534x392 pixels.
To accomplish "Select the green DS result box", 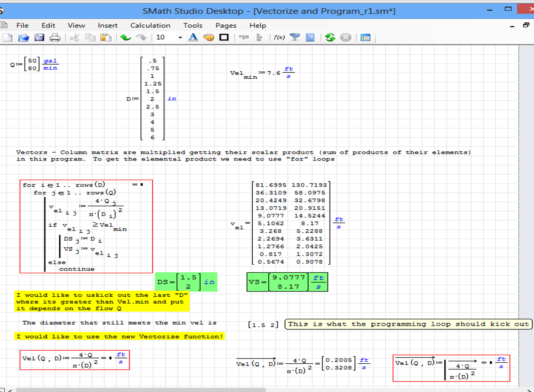I will point(186,282).
